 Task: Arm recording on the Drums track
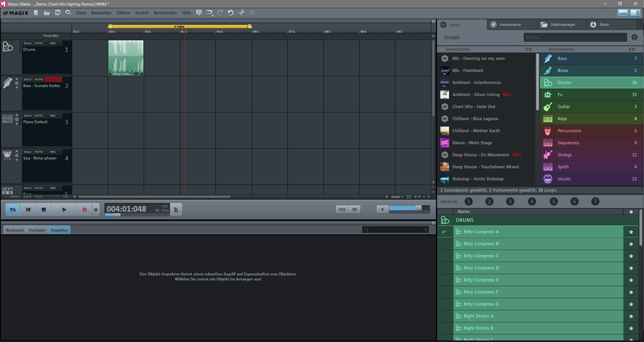[x=53, y=43]
